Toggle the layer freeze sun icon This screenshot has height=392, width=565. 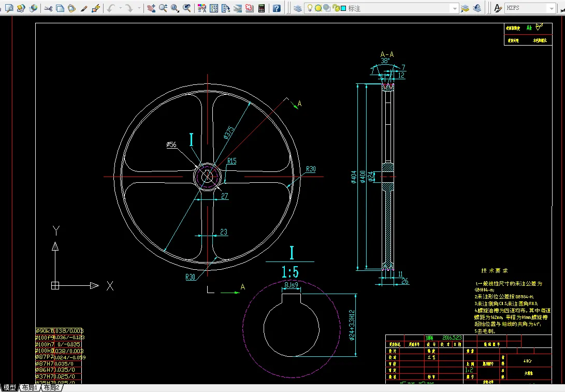click(x=318, y=8)
